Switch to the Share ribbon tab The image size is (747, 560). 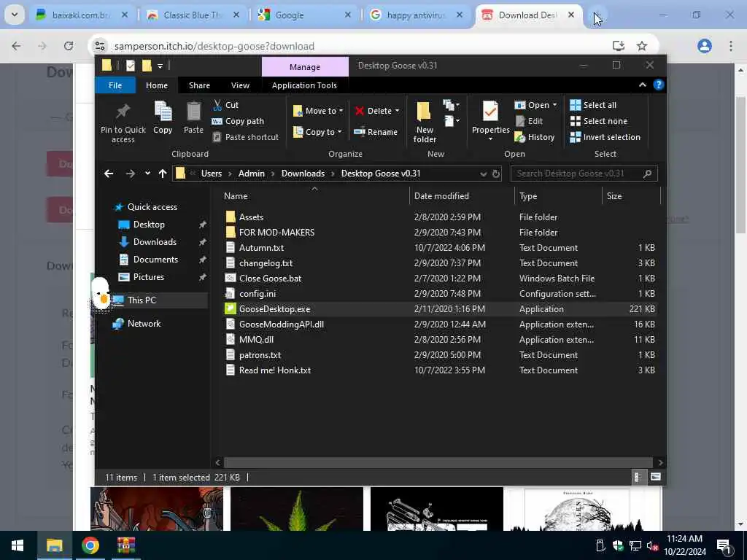pyautogui.click(x=199, y=85)
